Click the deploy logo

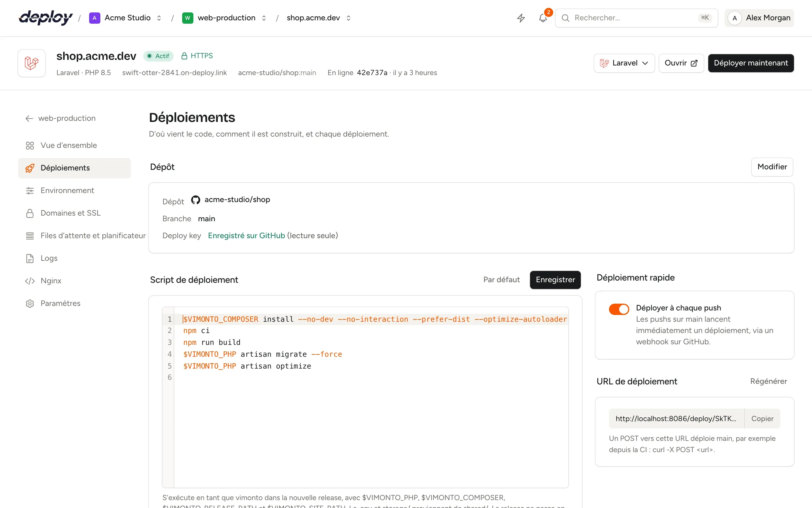[46, 17]
